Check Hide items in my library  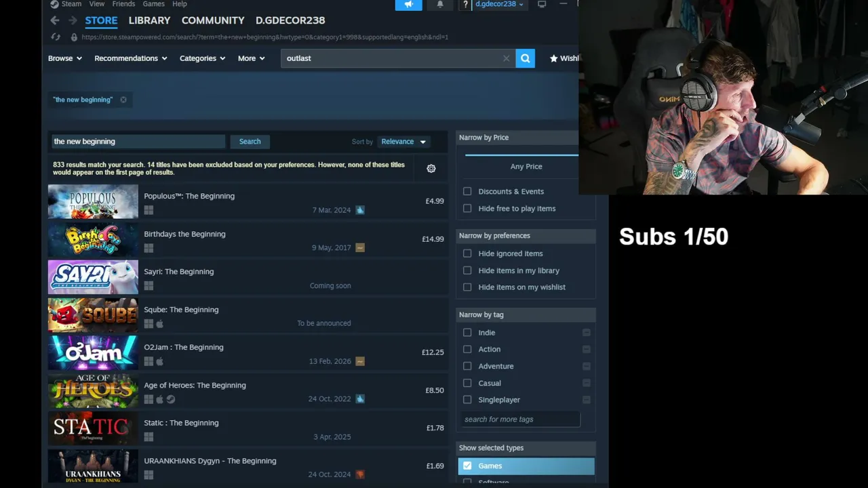point(467,270)
